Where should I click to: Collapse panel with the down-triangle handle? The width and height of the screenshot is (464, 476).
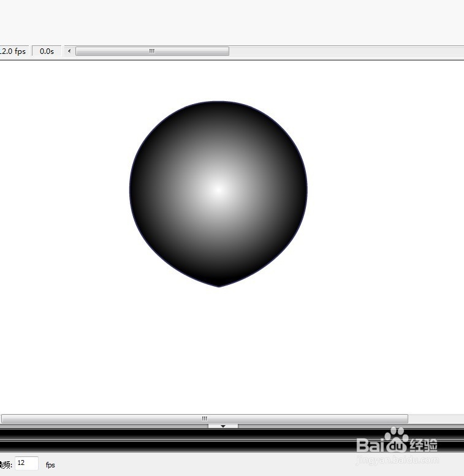pyautogui.click(x=223, y=426)
